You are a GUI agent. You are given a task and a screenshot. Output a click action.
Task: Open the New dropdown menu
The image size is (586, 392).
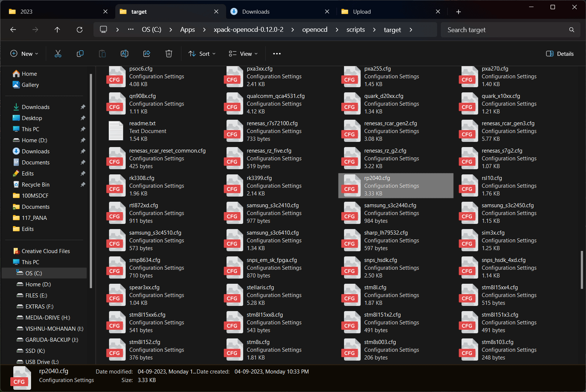coord(24,54)
